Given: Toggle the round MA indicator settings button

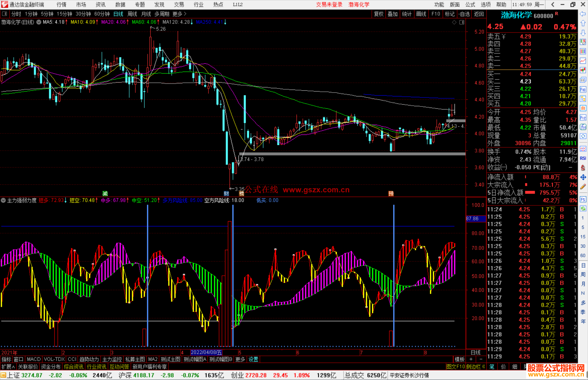Looking at the screenshot, I should 39,22.
